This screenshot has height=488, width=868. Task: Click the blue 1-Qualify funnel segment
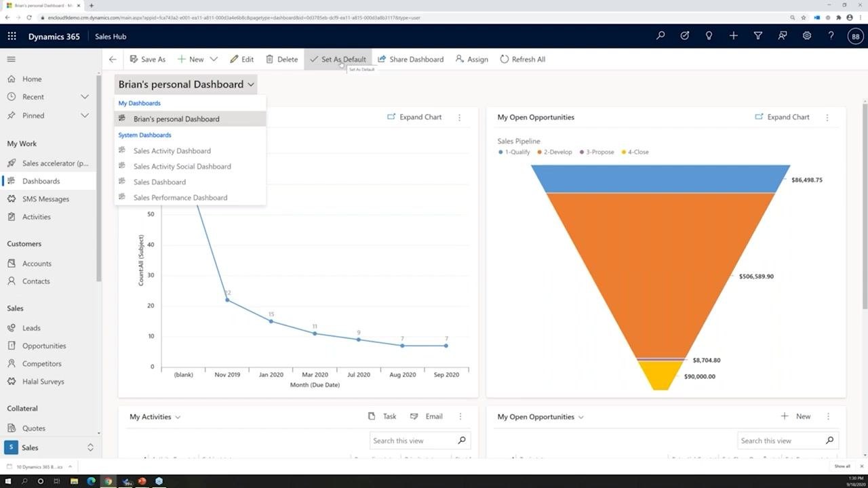click(x=660, y=179)
